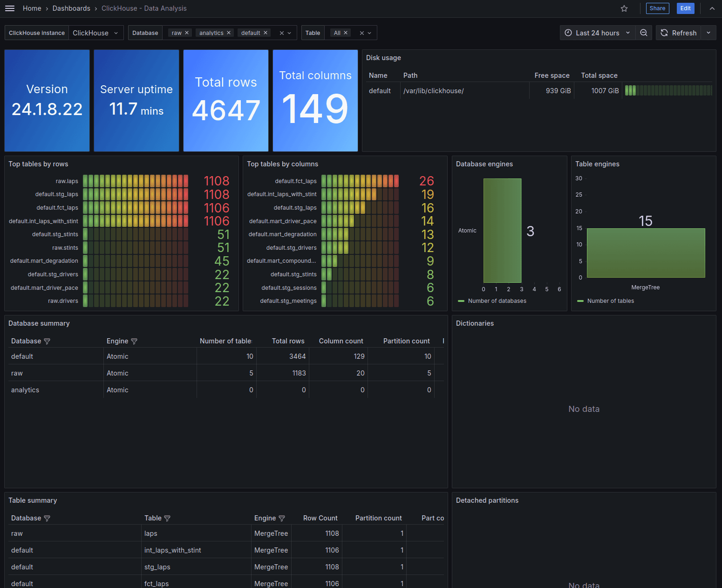Star this dashboard as favorite
722x588 pixels.
pyautogui.click(x=624, y=8)
